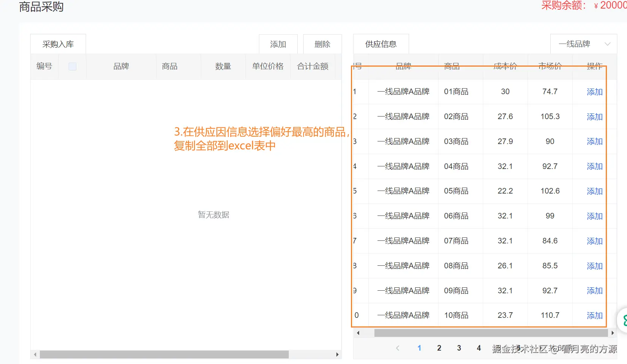Add 09商品 using its 添加 link
The image size is (627, 364).
(x=595, y=291)
